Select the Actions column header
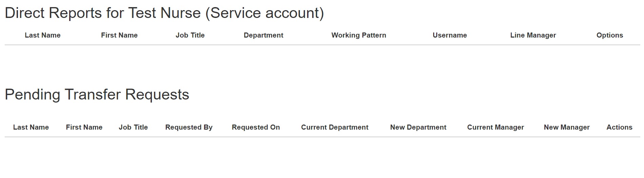Screen dimensions: 644x178 pyautogui.click(x=620, y=127)
